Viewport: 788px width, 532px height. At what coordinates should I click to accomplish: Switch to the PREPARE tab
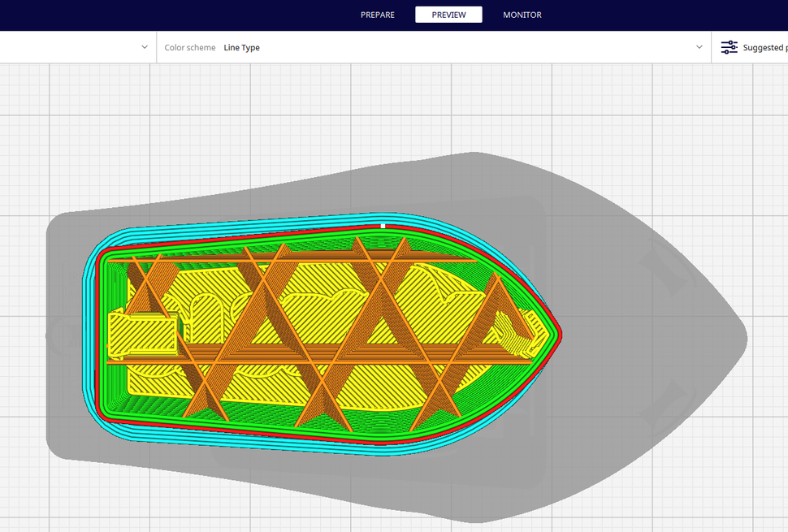click(377, 14)
